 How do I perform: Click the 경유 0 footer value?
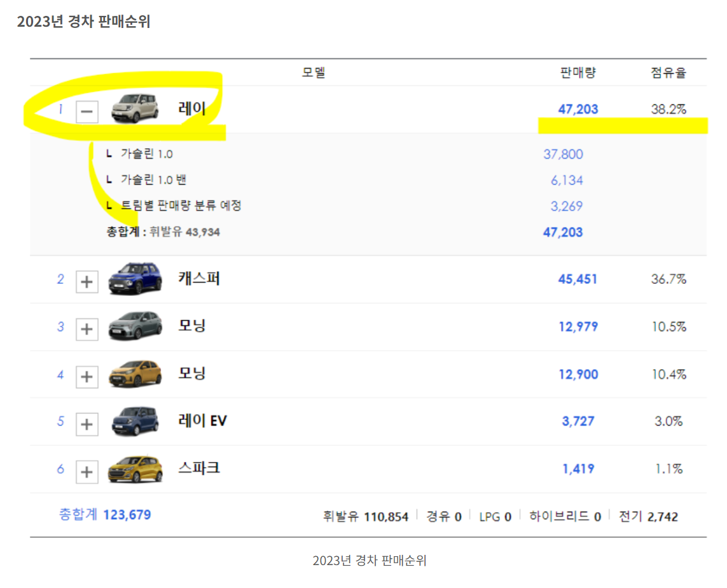point(444,517)
